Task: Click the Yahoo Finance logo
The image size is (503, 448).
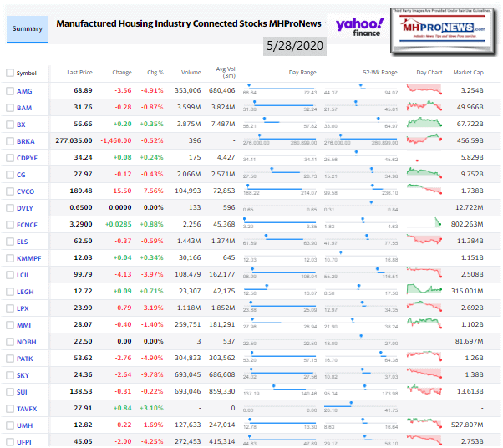Action: point(361,28)
